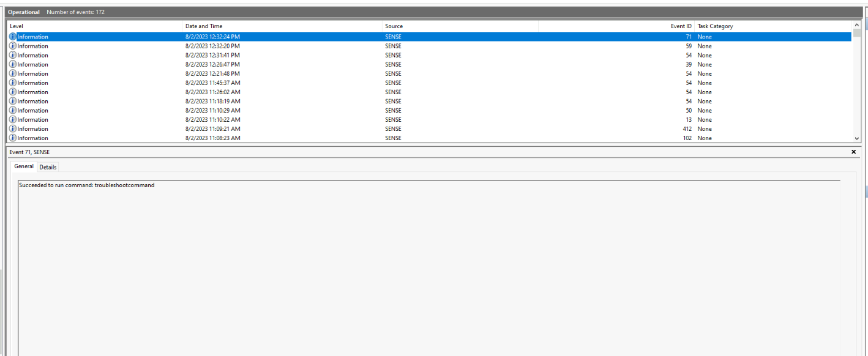This screenshot has width=868, height=356.
Task: Click the scroll-down arrow of the event list
Action: pyautogui.click(x=857, y=139)
